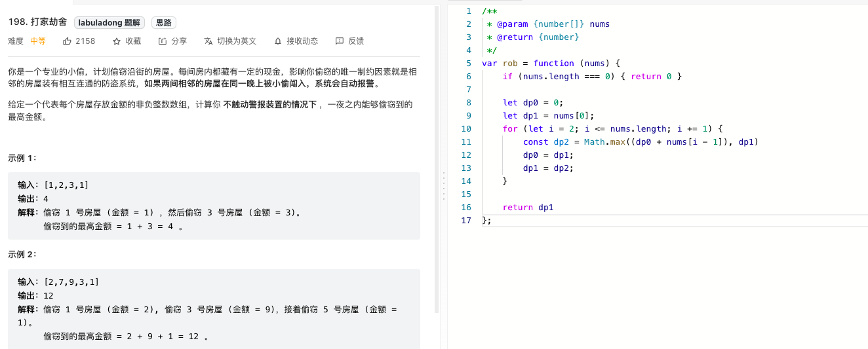Click the for loop header line
Screen dimensions: 868x349
click(x=612, y=129)
